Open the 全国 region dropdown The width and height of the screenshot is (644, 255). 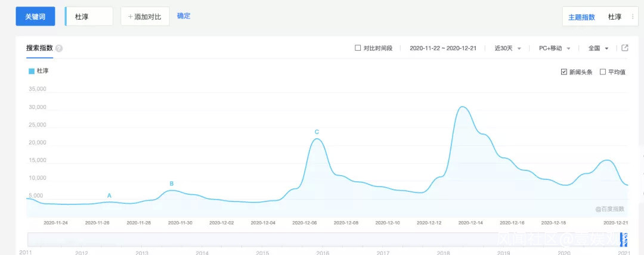598,48
